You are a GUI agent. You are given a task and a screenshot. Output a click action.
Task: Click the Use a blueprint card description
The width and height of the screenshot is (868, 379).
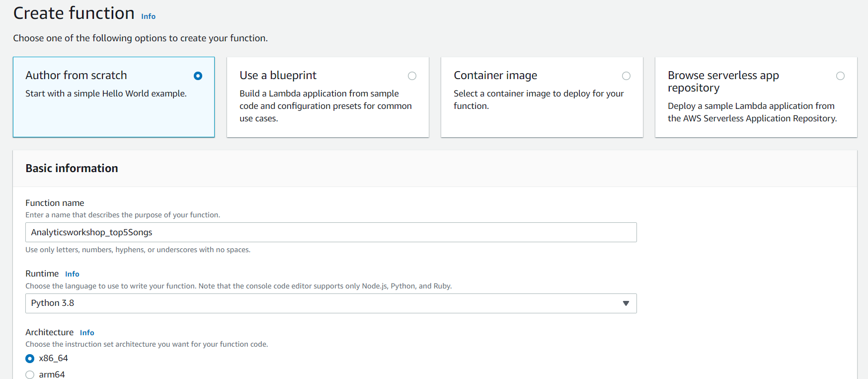pyautogui.click(x=325, y=106)
